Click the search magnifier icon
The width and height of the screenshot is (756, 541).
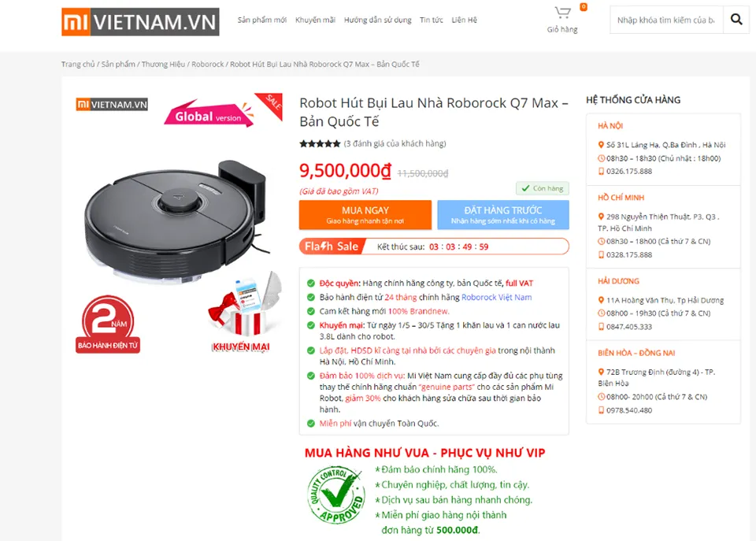[x=736, y=19]
